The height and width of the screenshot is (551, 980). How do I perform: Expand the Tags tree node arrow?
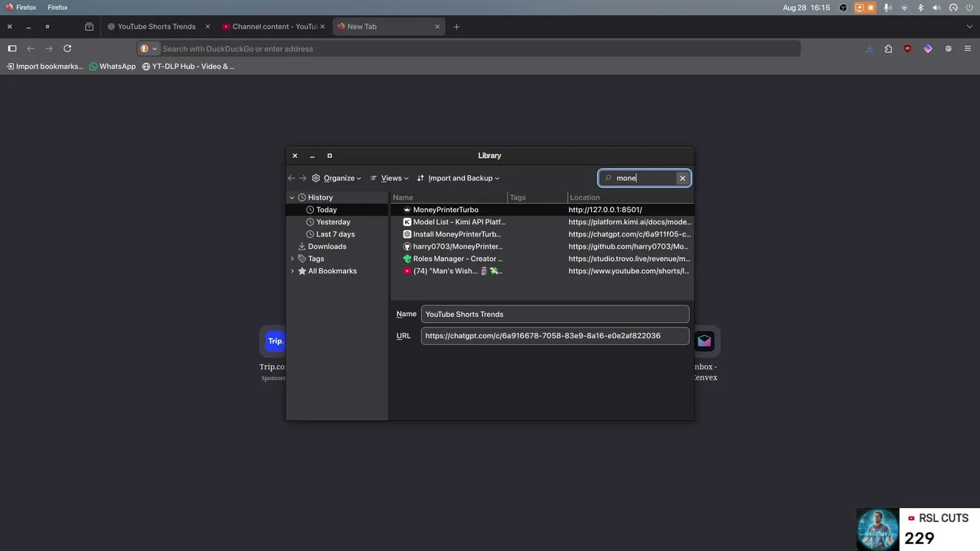click(292, 259)
